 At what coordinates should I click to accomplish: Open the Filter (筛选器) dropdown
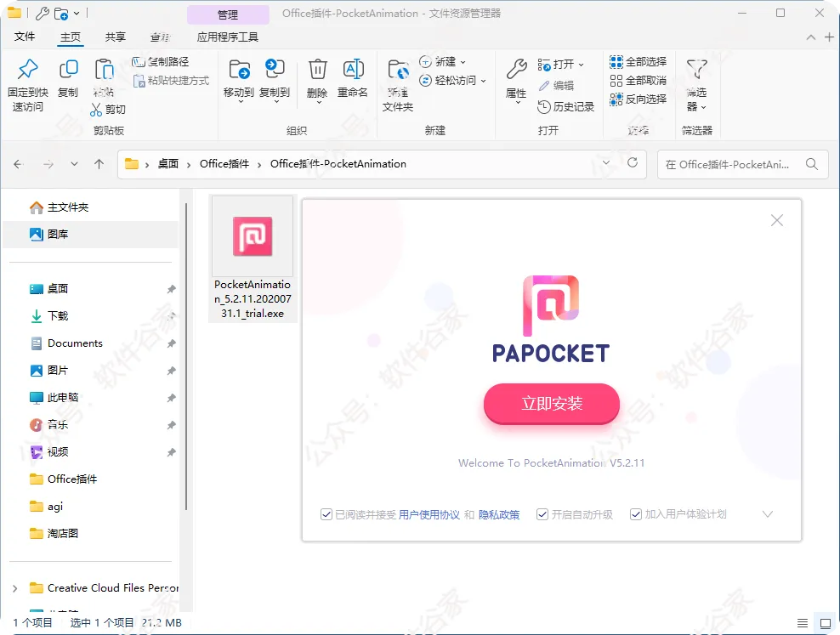click(696, 85)
